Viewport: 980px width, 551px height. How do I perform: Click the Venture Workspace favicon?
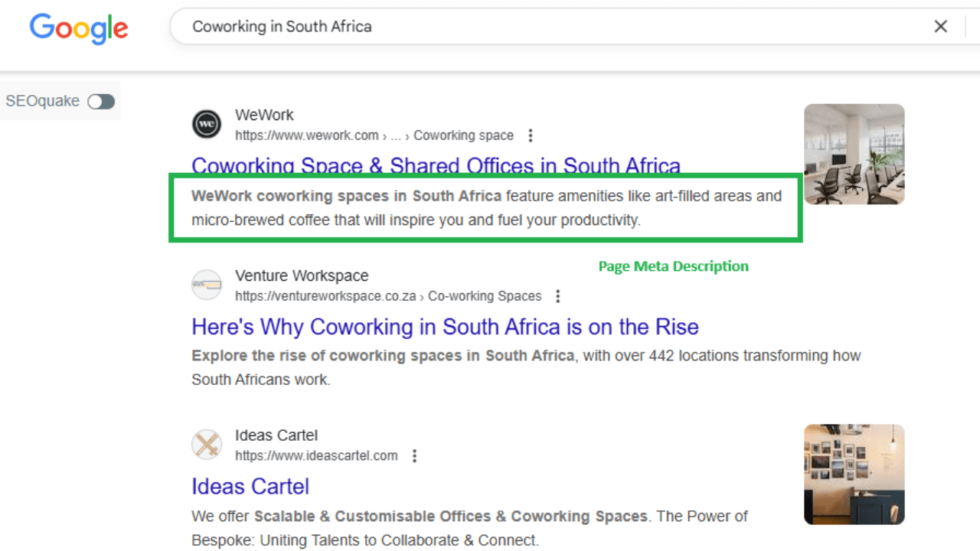207,285
